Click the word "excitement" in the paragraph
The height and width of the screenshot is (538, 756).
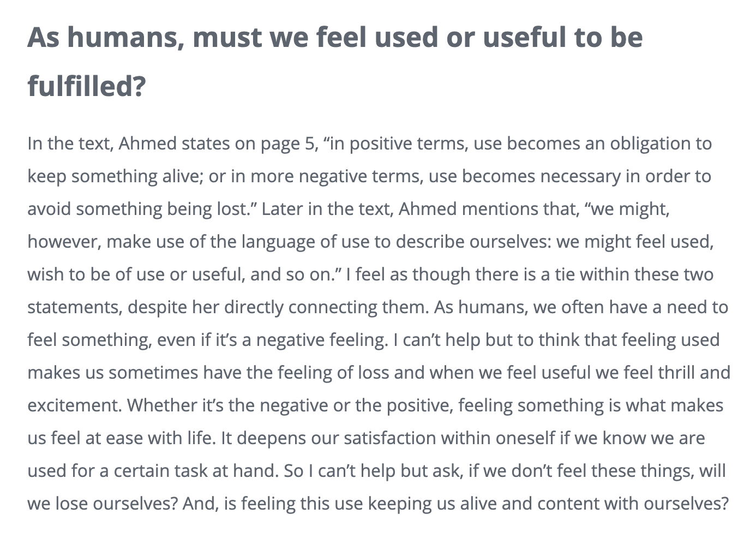74,405
